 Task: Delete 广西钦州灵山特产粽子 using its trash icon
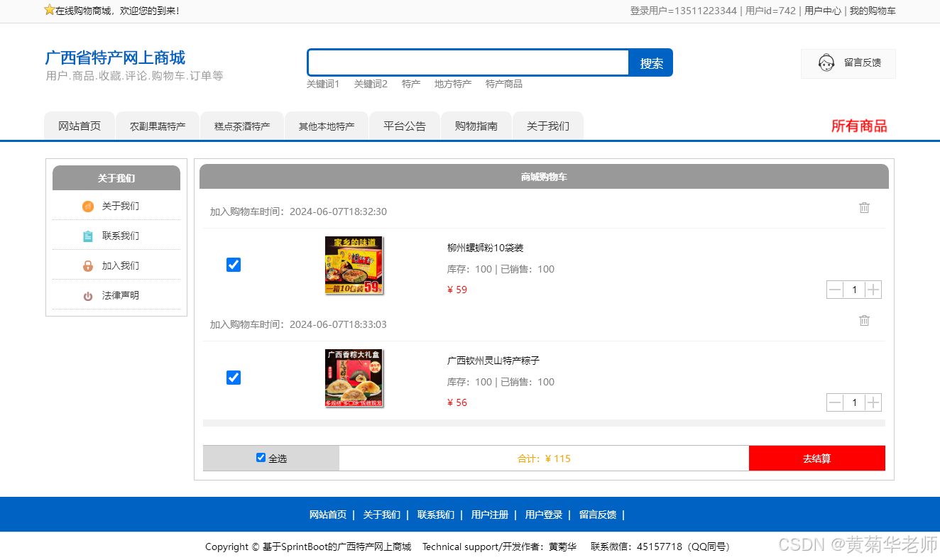[864, 321]
